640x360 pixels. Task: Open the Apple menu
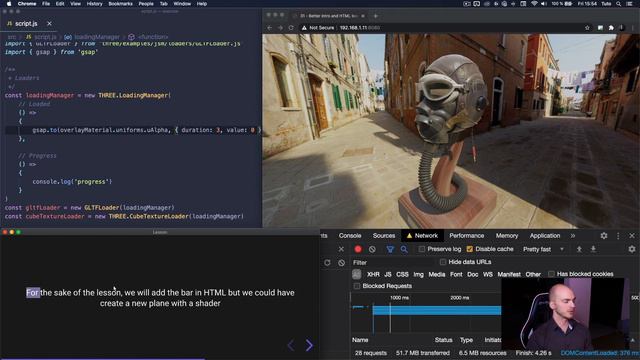point(9,4)
